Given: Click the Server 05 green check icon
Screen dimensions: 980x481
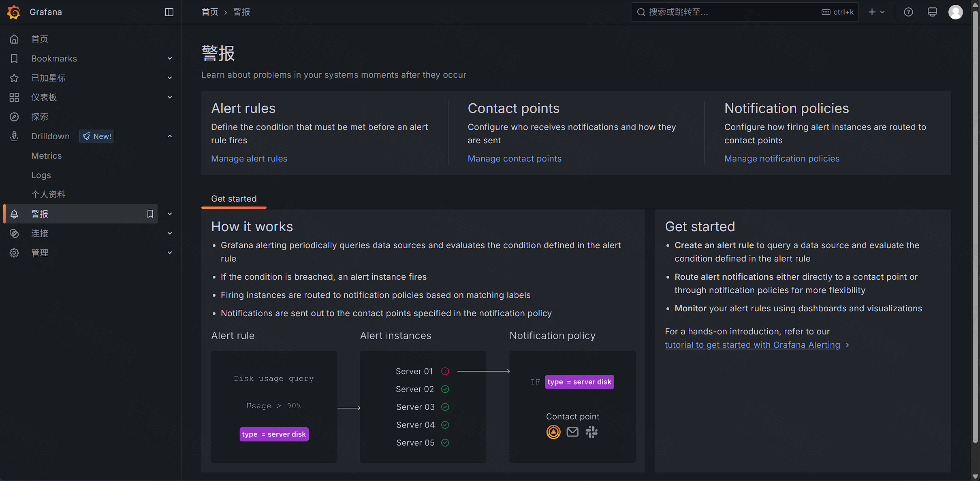Looking at the screenshot, I should 445,443.
